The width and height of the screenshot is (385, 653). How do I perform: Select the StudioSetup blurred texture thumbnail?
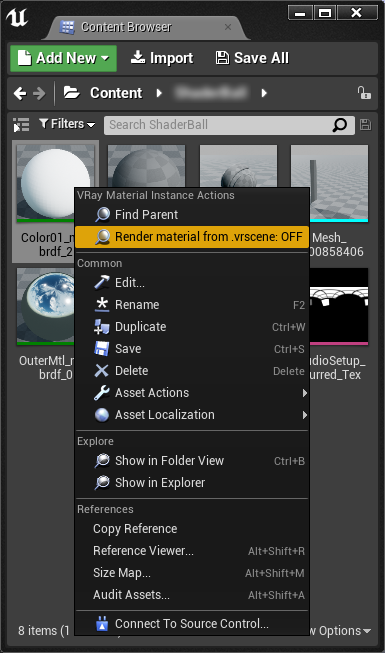point(339,306)
